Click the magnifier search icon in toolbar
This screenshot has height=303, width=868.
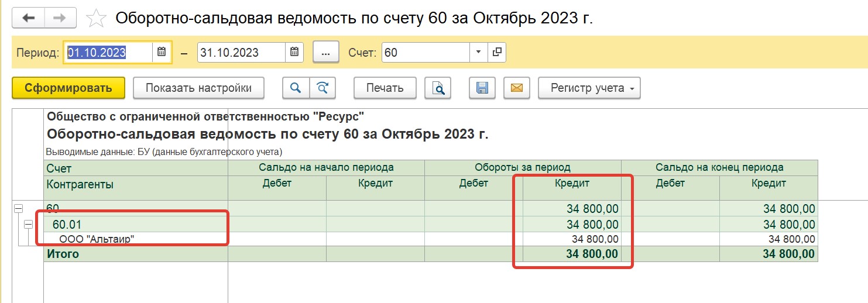tap(296, 88)
